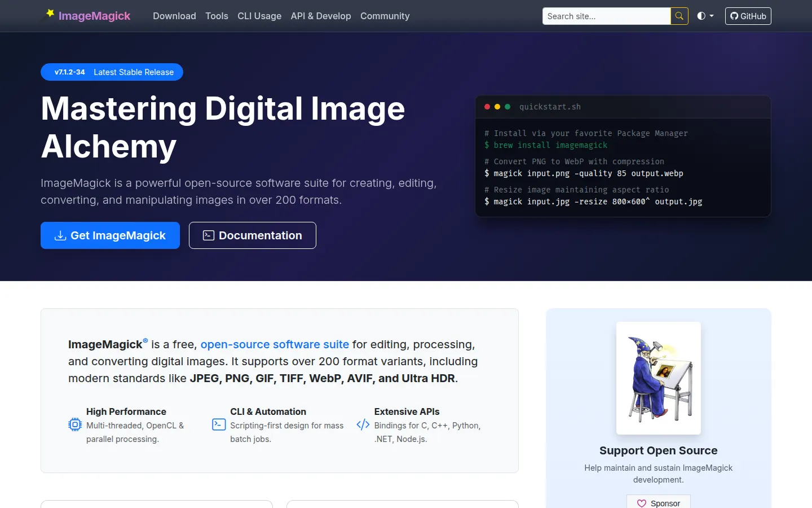Click the CLI & Automation heading
The image size is (812, 508).
point(268,411)
